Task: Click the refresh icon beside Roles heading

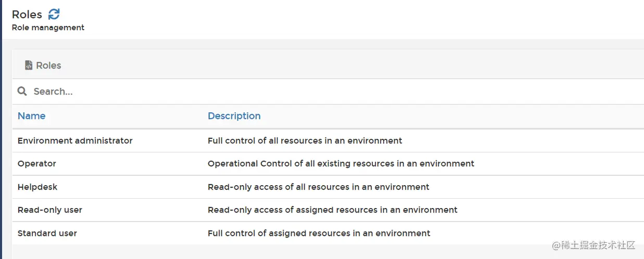Action: click(x=54, y=14)
